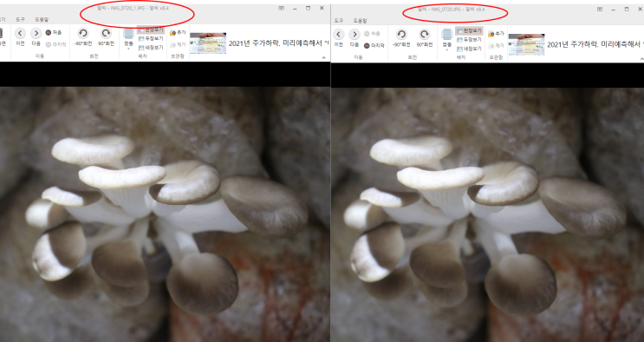Click ad banner thumbnail in left window
Viewport: 644px width, 342px height.
pyautogui.click(x=208, y=43)
